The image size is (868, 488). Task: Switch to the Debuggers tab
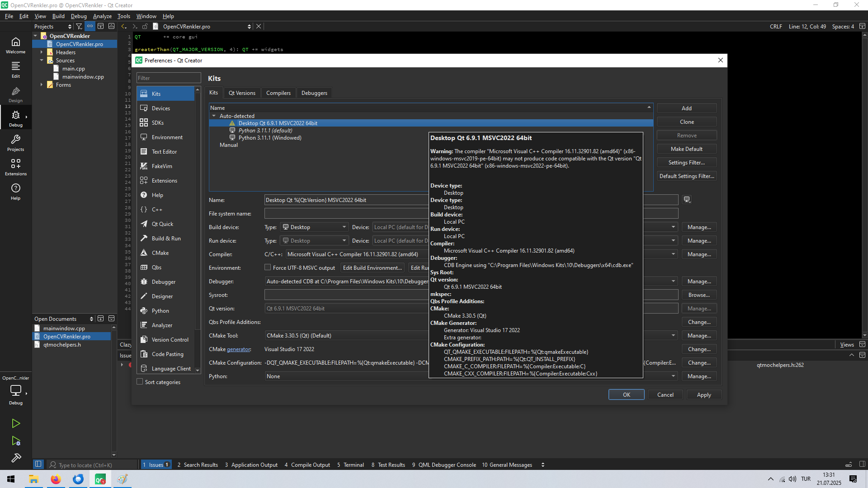click(x=314, y=93)
